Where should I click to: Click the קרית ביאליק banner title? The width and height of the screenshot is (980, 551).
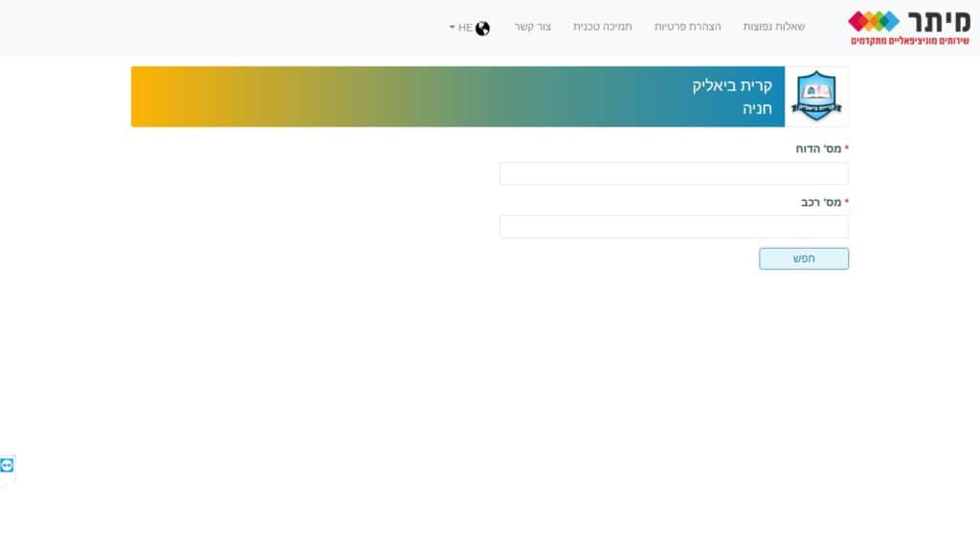731,86
